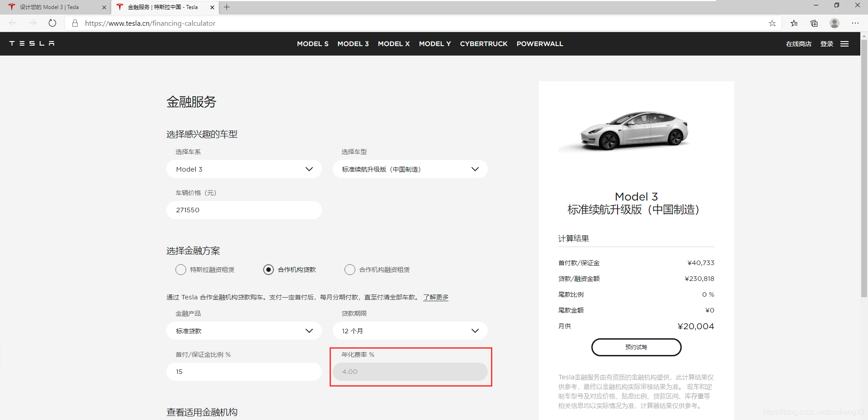The image size is (868, 420).
Task: Open MODEL Y in the navigation
Action: (x=435, y=44)
